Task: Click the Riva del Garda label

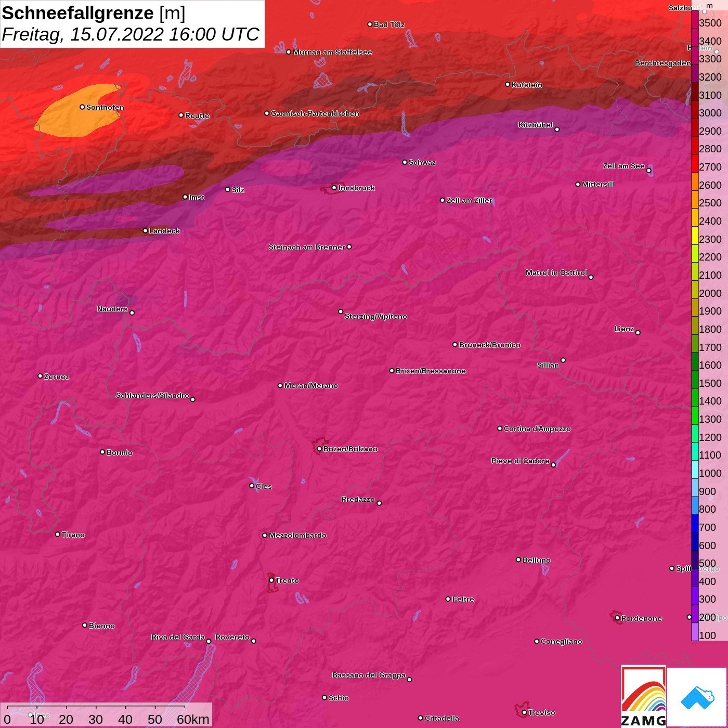Action: coord(178,637)
